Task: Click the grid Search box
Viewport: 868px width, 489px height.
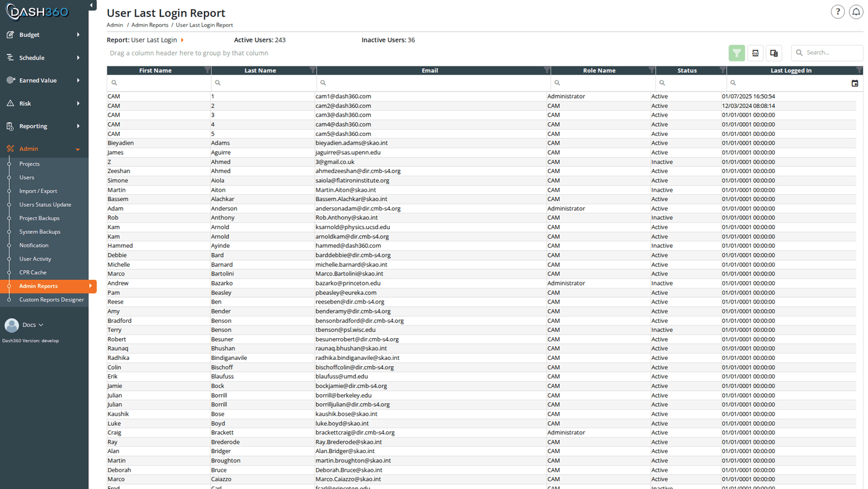Action: click(x=827, y=53)
